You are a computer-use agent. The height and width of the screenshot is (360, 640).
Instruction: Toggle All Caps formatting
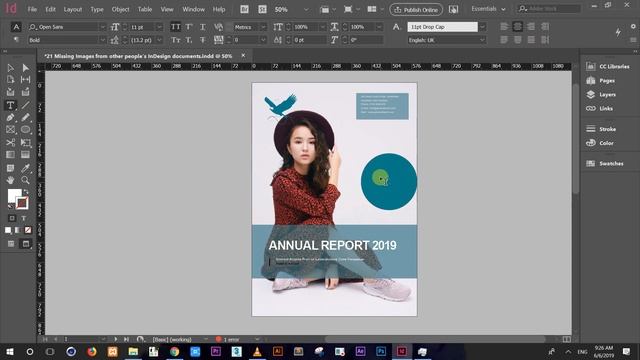point(176,27)
